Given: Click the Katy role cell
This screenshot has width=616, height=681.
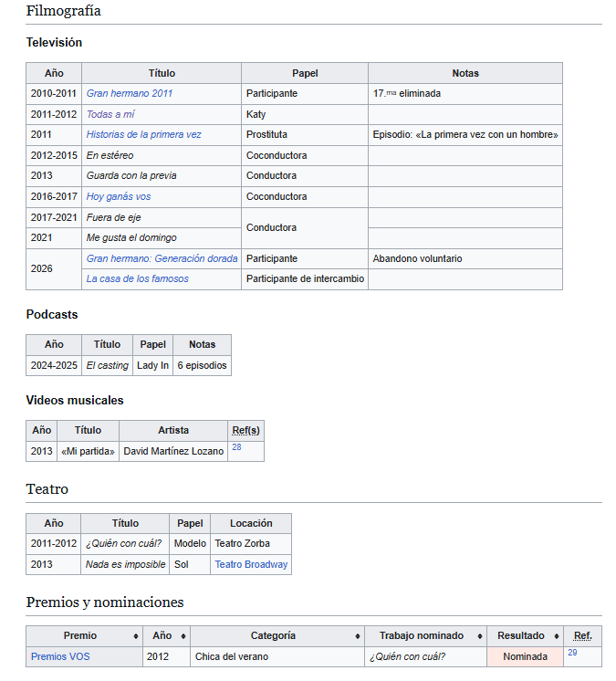Looking at the screenshot, I should coord(305,115).
